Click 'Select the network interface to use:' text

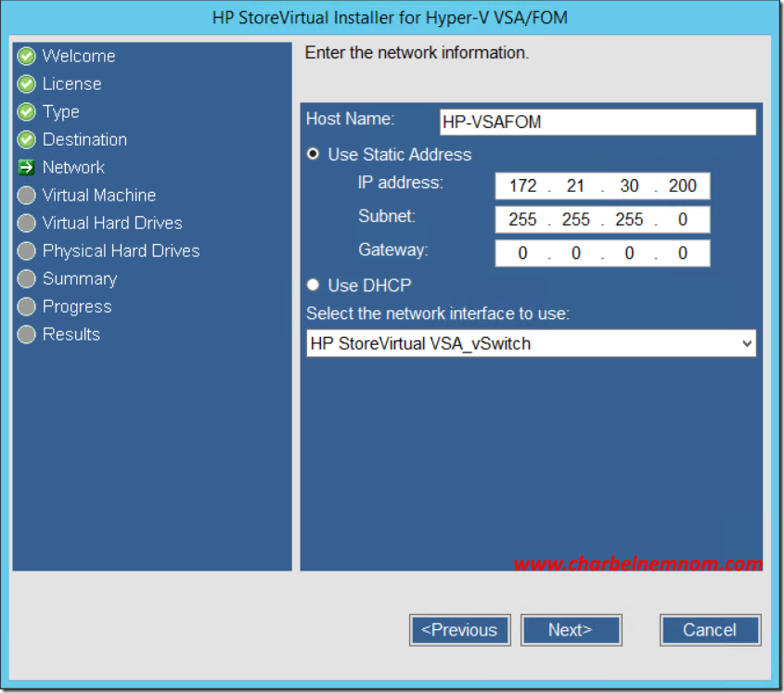tap(438, 314)
